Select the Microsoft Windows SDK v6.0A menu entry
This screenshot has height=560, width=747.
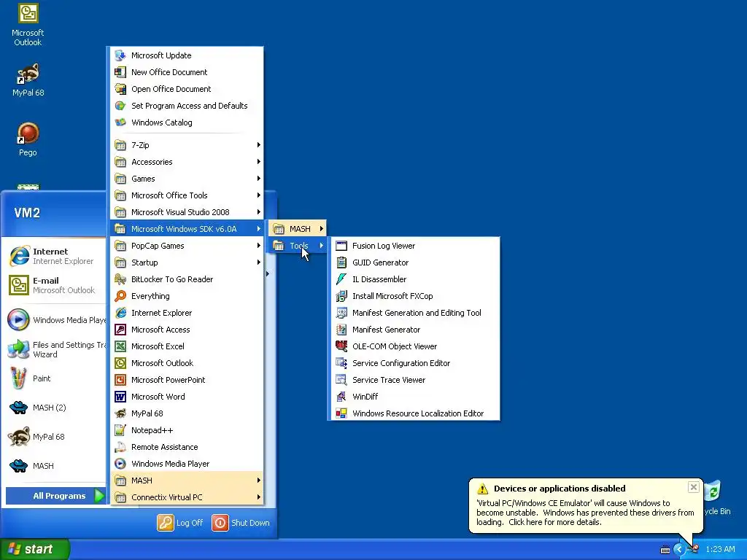click(187, 229)
